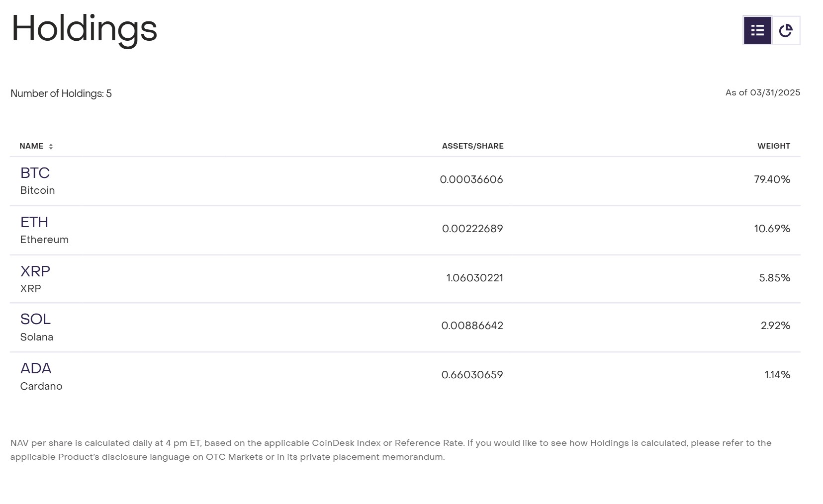This screenshot has width=823, height=504.
Task: Click BTC weight value 79.40%
Action: (x=772, y=179)
